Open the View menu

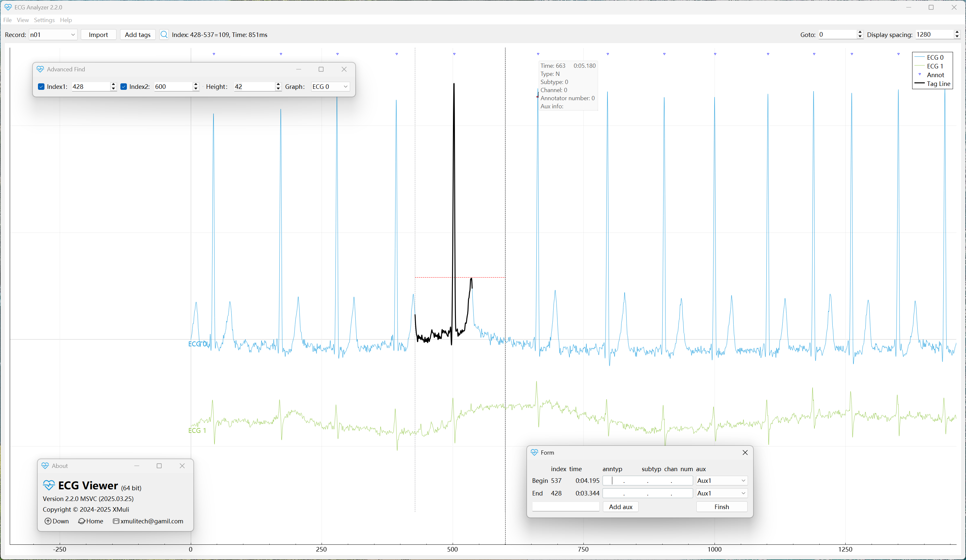coord(23,20)
